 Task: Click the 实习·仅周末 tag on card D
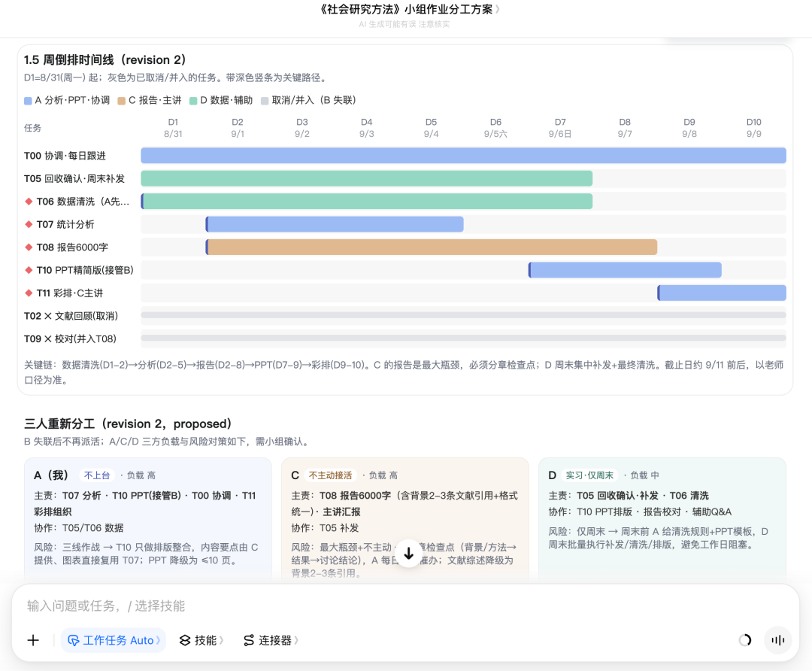pos(589,475)
